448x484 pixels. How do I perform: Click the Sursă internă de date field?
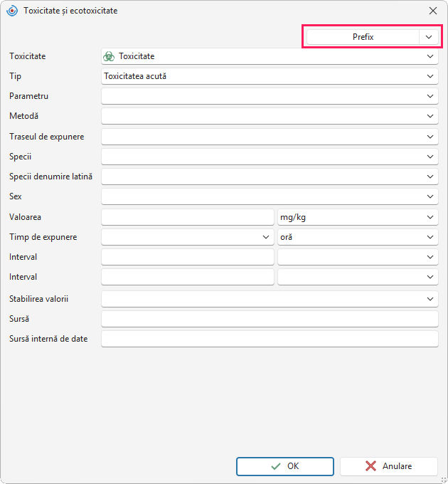pos(270,339)
